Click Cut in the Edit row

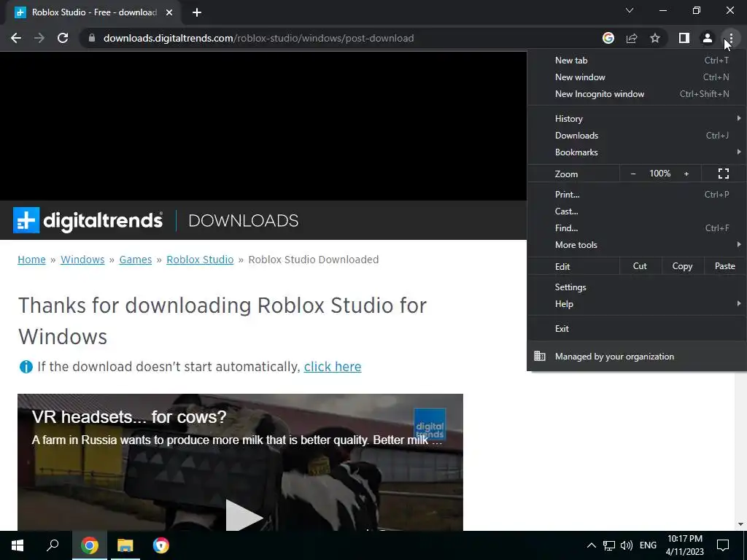[640, 266]
